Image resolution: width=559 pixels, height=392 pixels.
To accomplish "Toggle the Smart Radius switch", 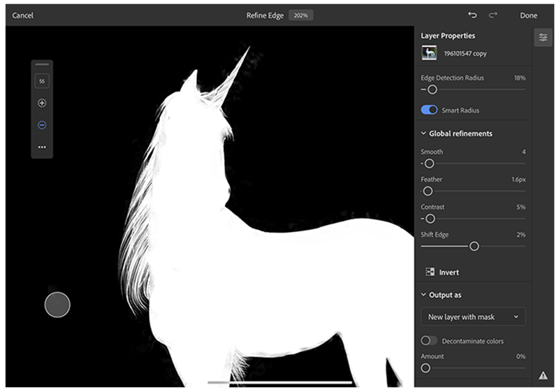I will coord(429,110).
